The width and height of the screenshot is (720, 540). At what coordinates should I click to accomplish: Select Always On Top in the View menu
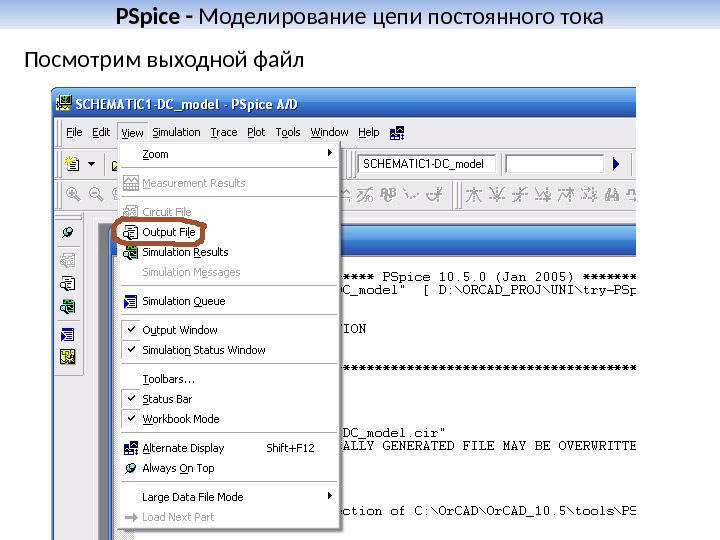[230, 468]
